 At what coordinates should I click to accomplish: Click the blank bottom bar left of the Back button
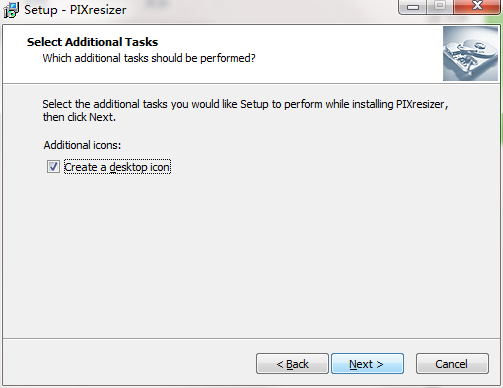tap(128, 364)
